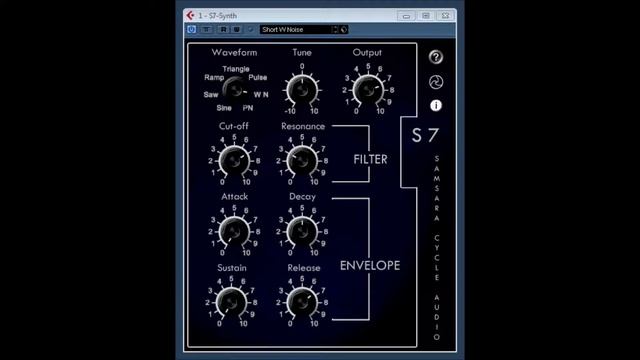Select the Sine waveform label
Image resolution: width=640 pixels, height=360 pixels.
click(224, 108)
